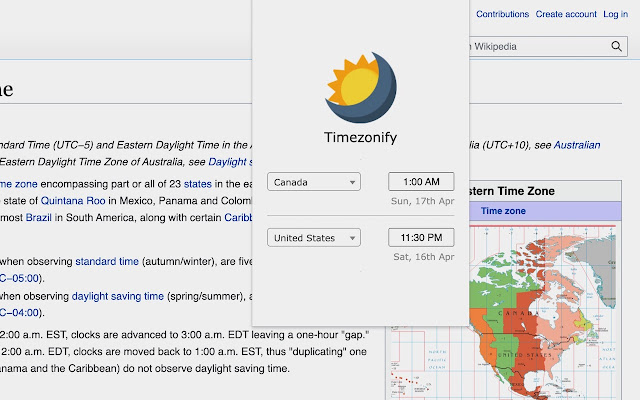Follow the states link in the article
The width and height of the screenshot is (640, 400).
(x=198, y=184)
